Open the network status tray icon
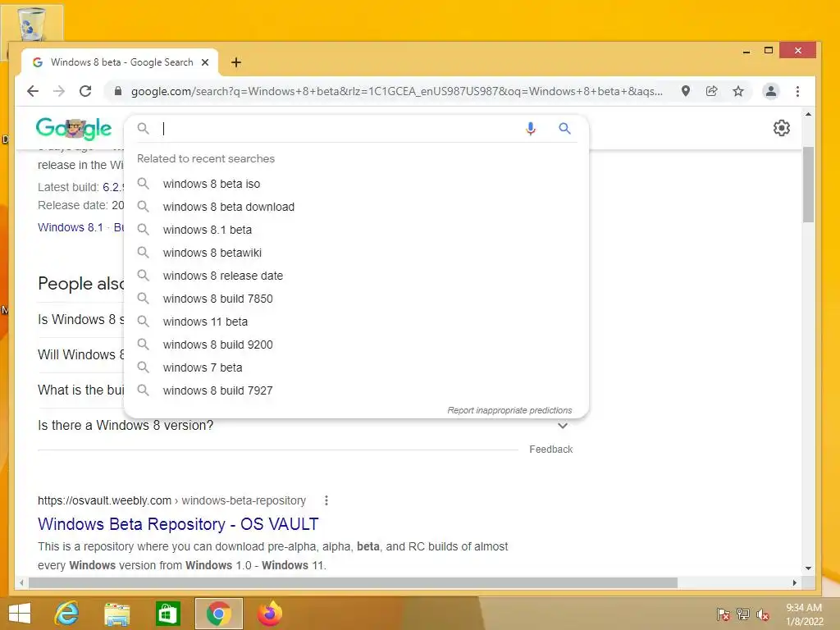 click(x=743, y=614)
